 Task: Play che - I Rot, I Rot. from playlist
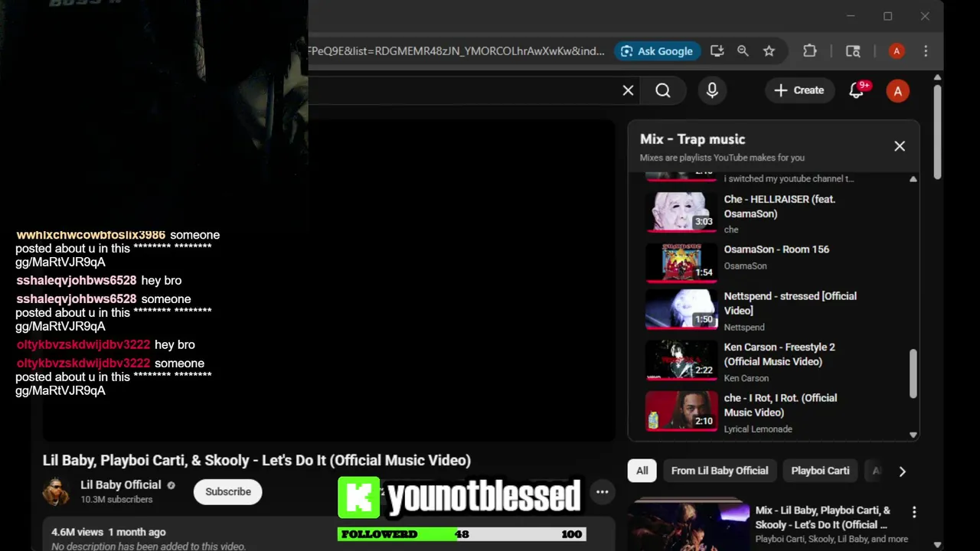click(x=780, y=405)
